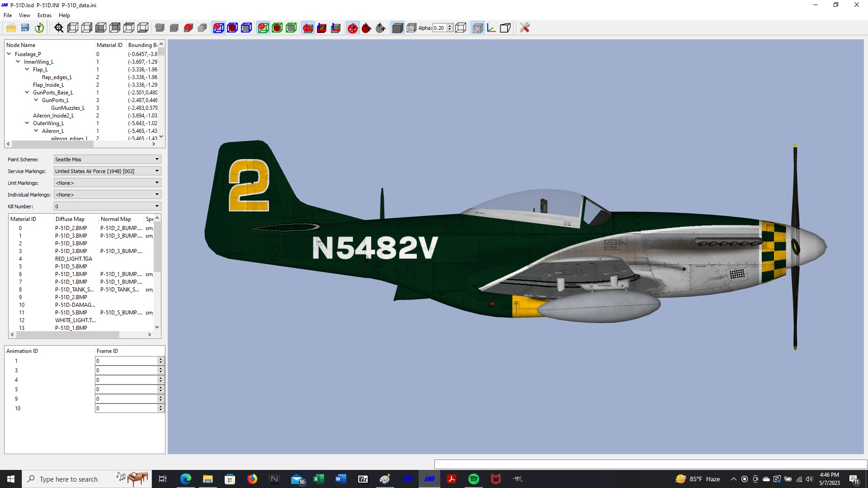Open the Paint Scheme dropdown
Image resolution: width=868 pixels, height=488 pixels.
pos(107,160)
